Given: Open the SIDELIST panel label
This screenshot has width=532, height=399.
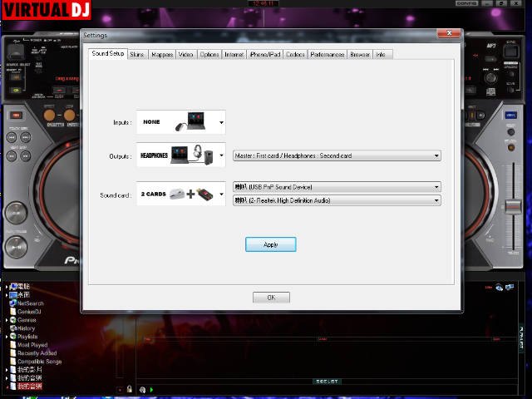Looking at the screenshot, I should click(x=327, y=382).
